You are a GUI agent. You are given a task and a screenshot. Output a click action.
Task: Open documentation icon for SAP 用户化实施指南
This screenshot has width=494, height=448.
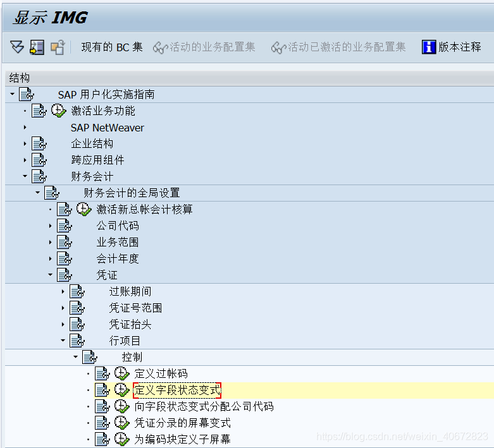(27, 94)
